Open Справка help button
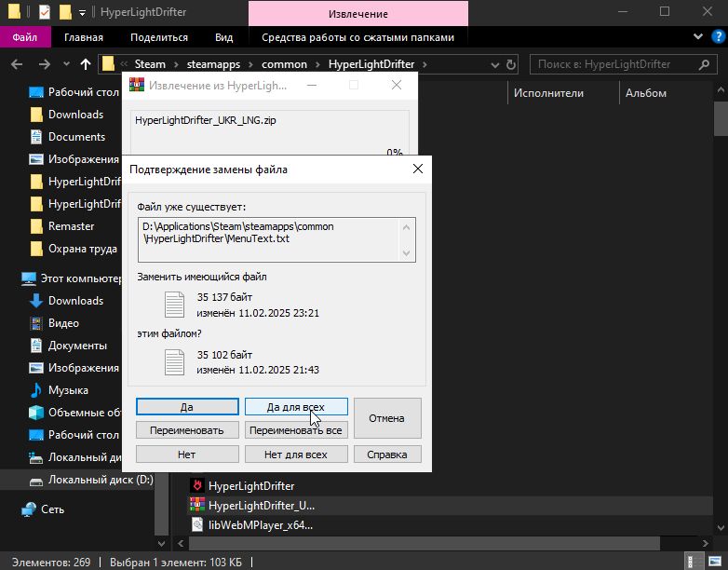728x570 pixels. [x=387, y=455]
